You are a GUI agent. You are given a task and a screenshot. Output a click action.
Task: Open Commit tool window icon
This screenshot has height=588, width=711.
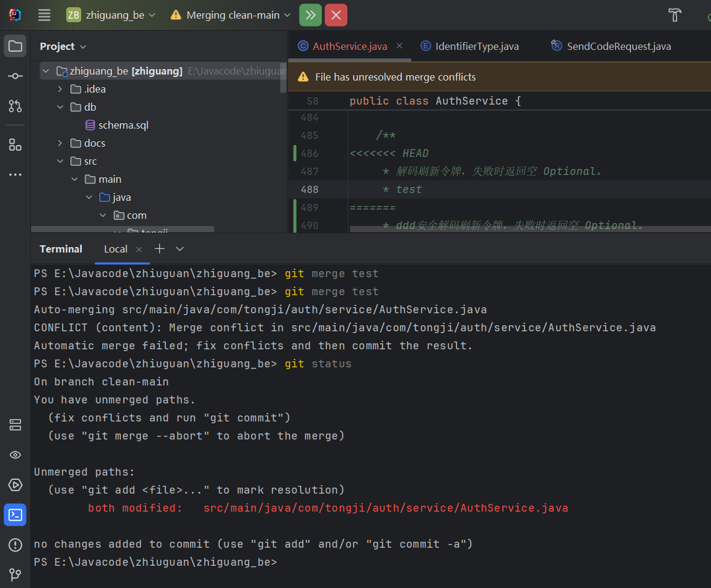point(15,76)
